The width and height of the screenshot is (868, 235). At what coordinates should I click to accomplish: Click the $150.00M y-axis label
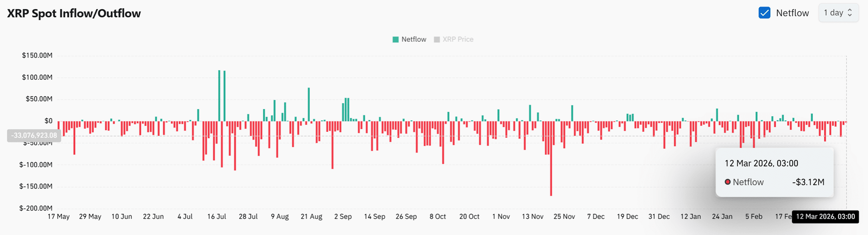point(37,55)
